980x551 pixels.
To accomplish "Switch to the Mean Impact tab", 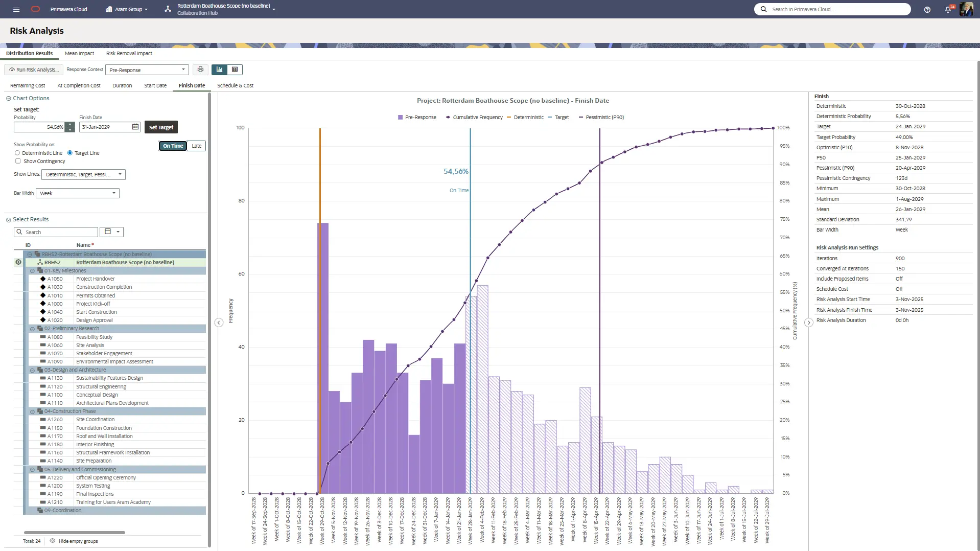I will pyautogui.click(x=79, y=53).
